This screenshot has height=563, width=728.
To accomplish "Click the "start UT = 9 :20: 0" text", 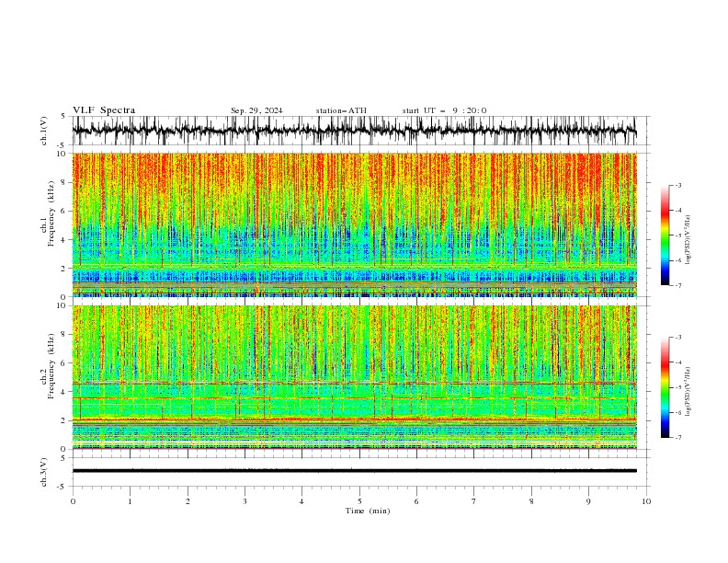I will [x=444, y=110].
